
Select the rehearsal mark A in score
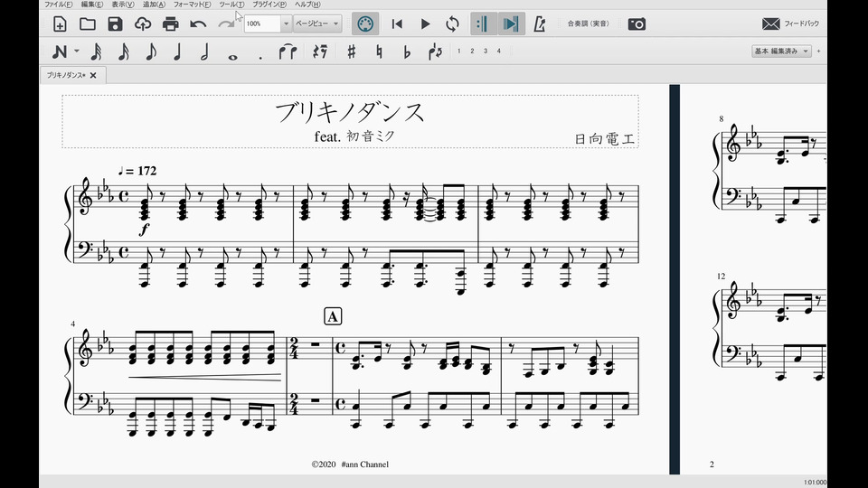[333, 316]
